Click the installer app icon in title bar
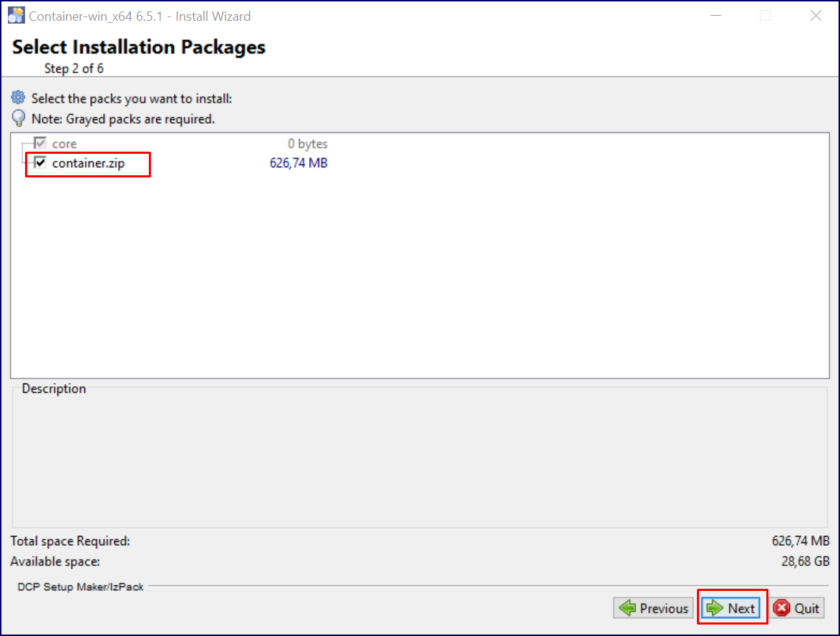The height and width of the screenshot is (636, 840). tap(16, 16)
